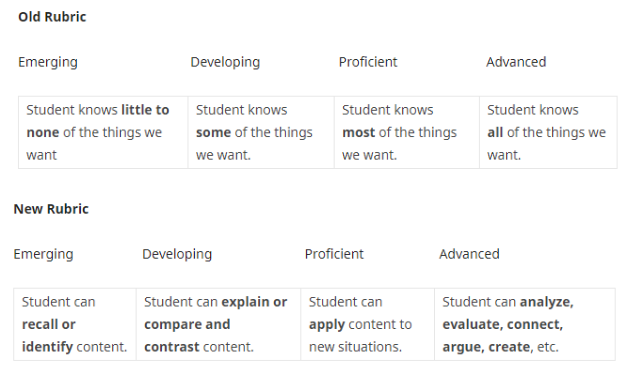The width and height of the screenshot is (640, 372).
Task: Click the New Rubric heading
Action: pos(51,209)
